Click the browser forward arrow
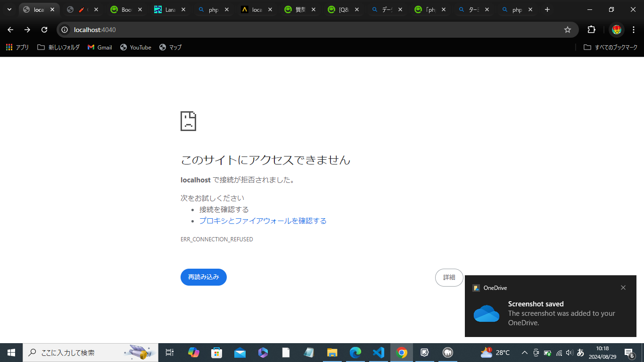This screenshot has width=644, height=362. click(27, 30)
